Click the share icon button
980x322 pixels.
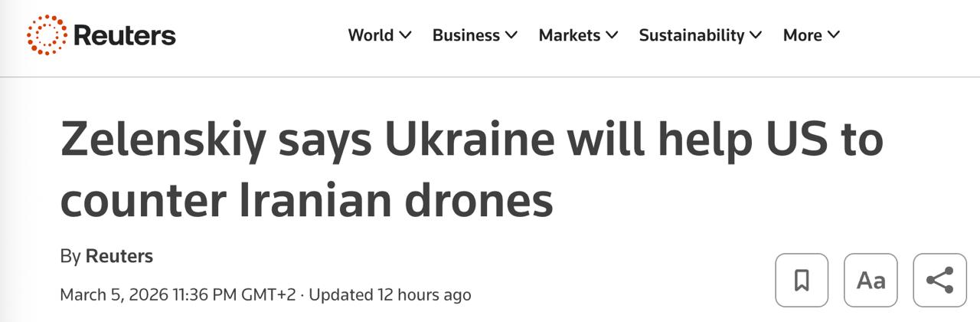pyautogui.click(x=939, y=280)
